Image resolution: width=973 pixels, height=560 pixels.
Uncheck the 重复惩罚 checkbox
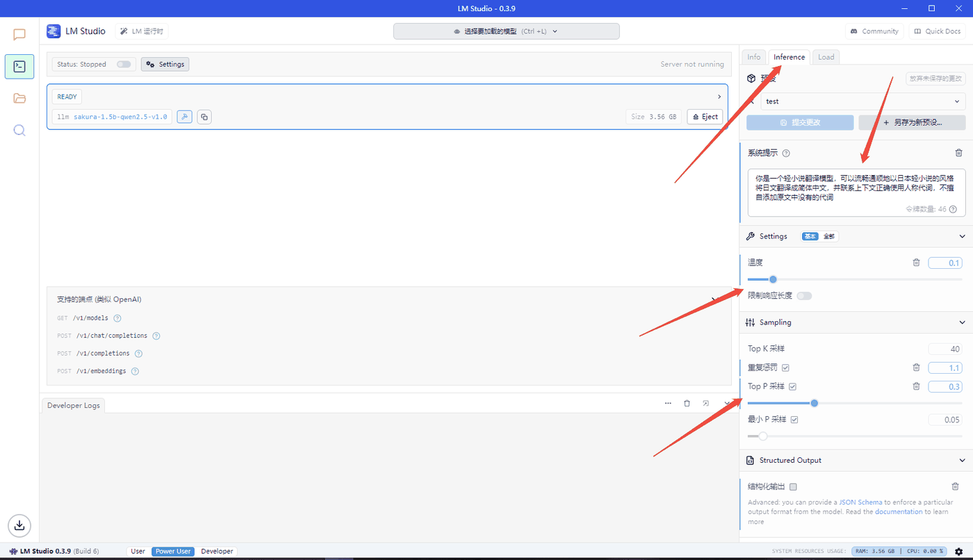(785, 368)
